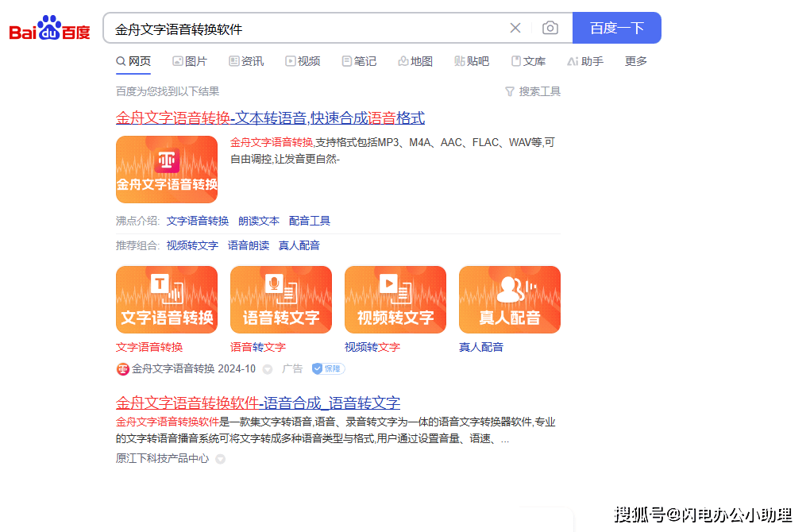The image size is (810, 532).
Task: Click the 视频转文字 orange card image
Action: coord(395,299)
